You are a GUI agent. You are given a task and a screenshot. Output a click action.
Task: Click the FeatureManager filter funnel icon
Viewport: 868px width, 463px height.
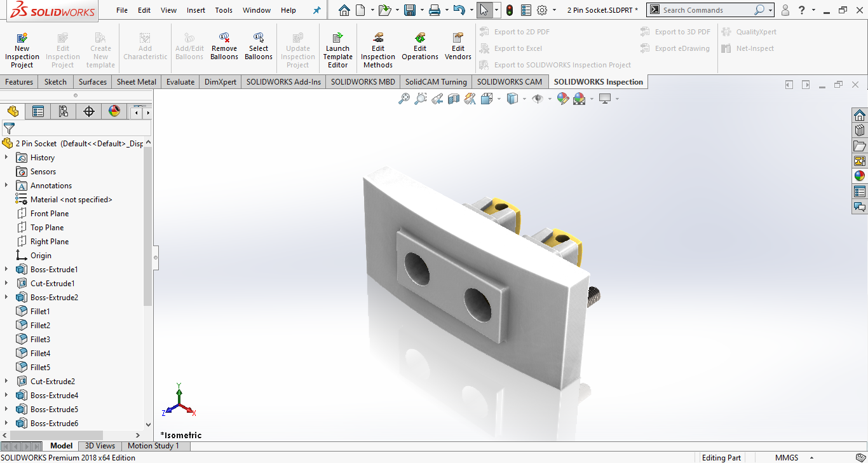9,128
